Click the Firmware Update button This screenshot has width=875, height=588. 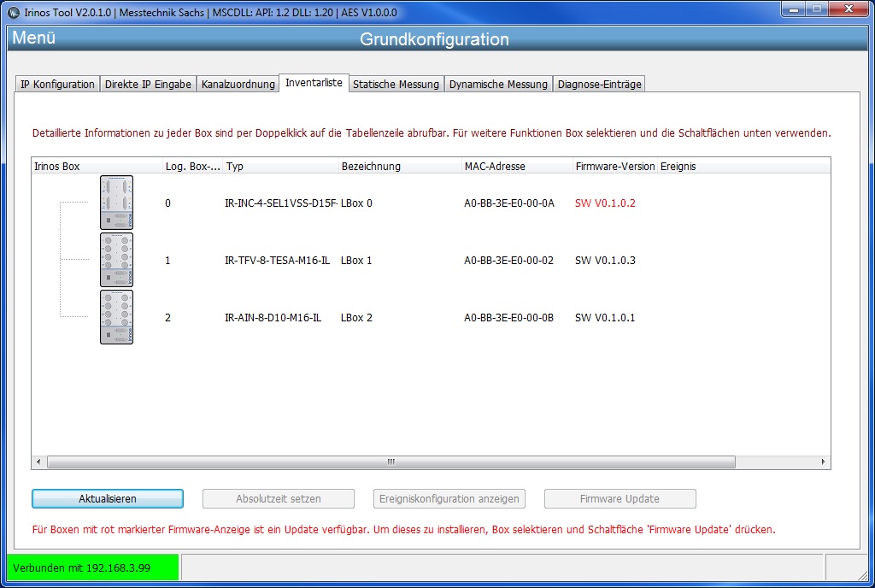coord(620,499)
